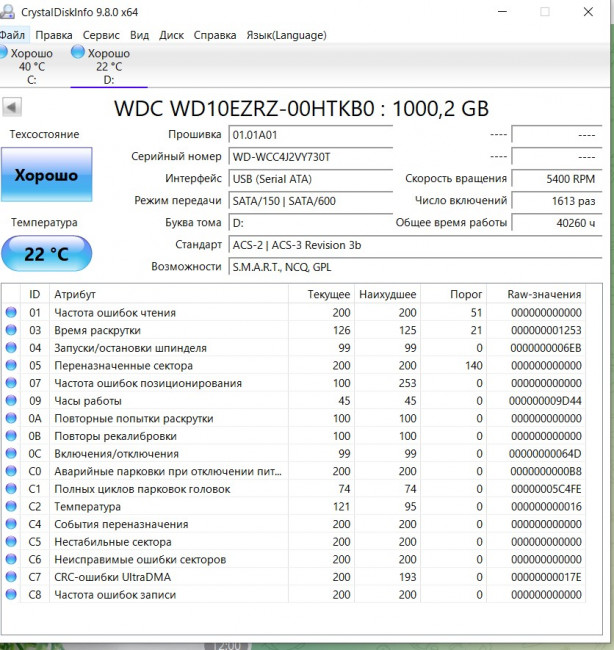The height and width of the screenshot is (650, 614).
Task: Click the Хорошо health status button
Action: pyautogui.click(x=46, y=175)
